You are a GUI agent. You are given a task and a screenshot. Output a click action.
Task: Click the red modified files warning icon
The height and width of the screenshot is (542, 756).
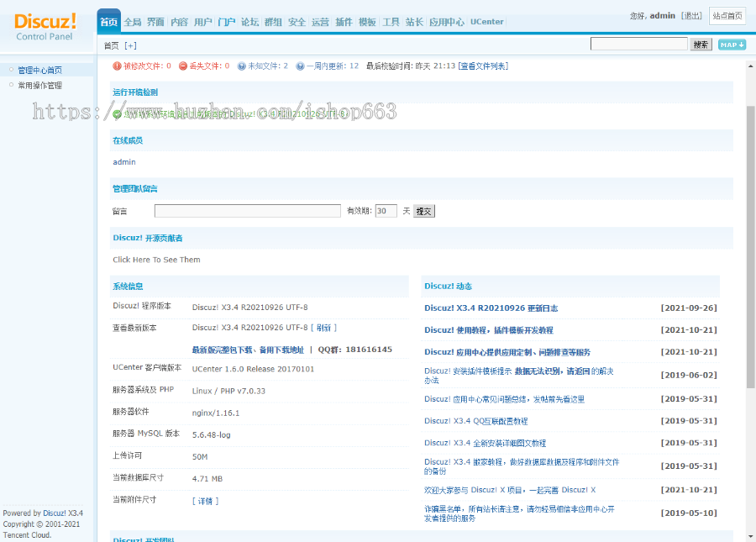pos(117,66)
